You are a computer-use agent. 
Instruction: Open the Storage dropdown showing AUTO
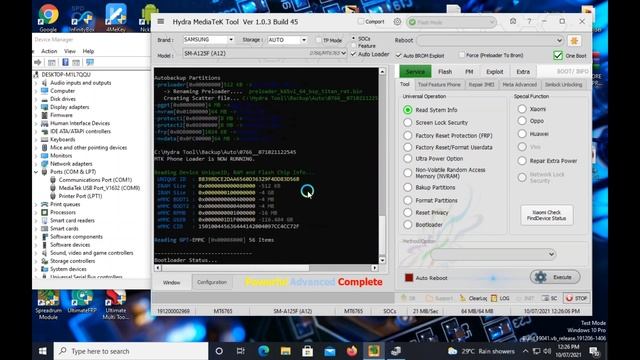pyautogui.click(x=287, y=40)
